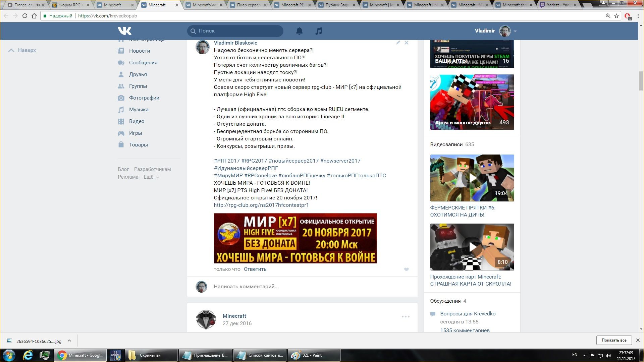The height and width of the screenshot is (362, 644).
Task: Open Группы in the sidebar
Action: tap(138, 86)
